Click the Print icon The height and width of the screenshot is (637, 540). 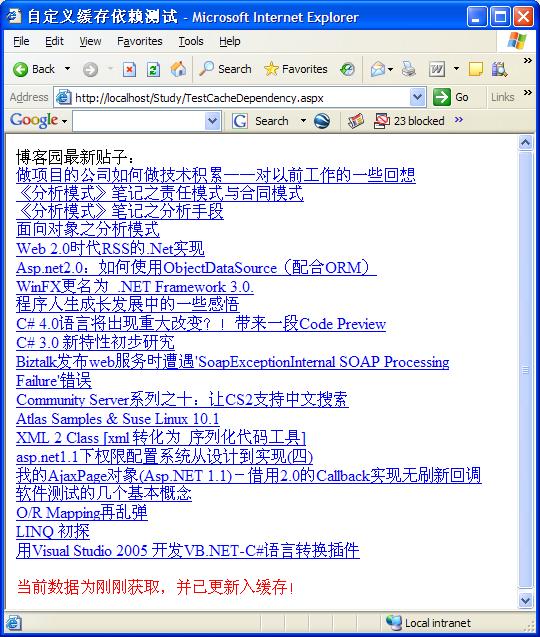(x=409, y=69)
